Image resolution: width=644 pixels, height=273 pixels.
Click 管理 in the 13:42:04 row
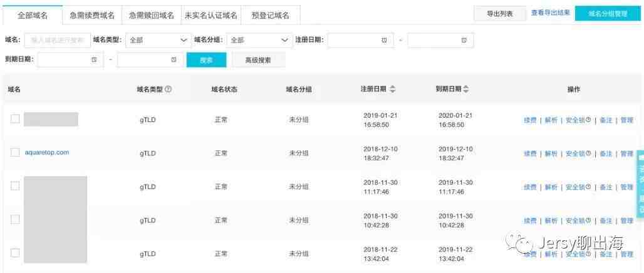click(626, 254)
